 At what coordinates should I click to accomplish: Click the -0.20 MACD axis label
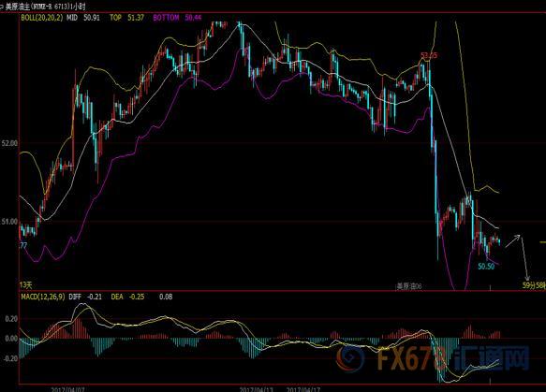[9, 358]
